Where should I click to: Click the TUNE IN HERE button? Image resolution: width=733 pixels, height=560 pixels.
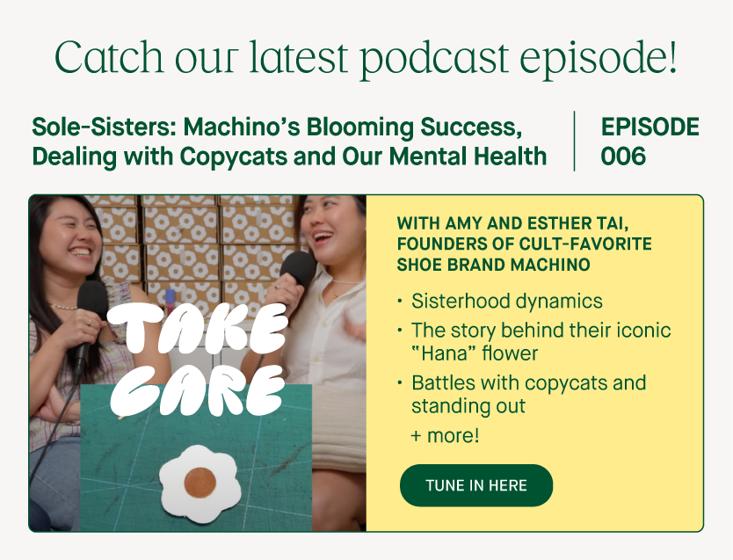point(475,485)
